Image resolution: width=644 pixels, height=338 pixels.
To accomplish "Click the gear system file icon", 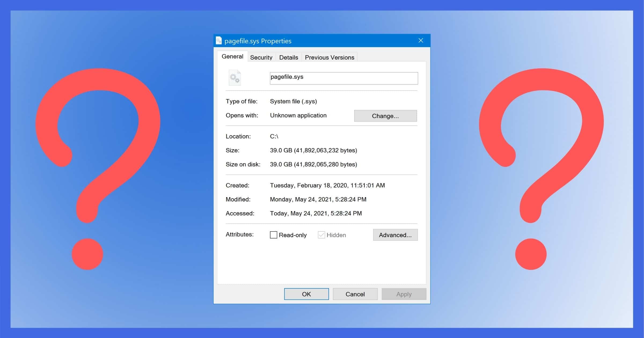I will 235,78.
